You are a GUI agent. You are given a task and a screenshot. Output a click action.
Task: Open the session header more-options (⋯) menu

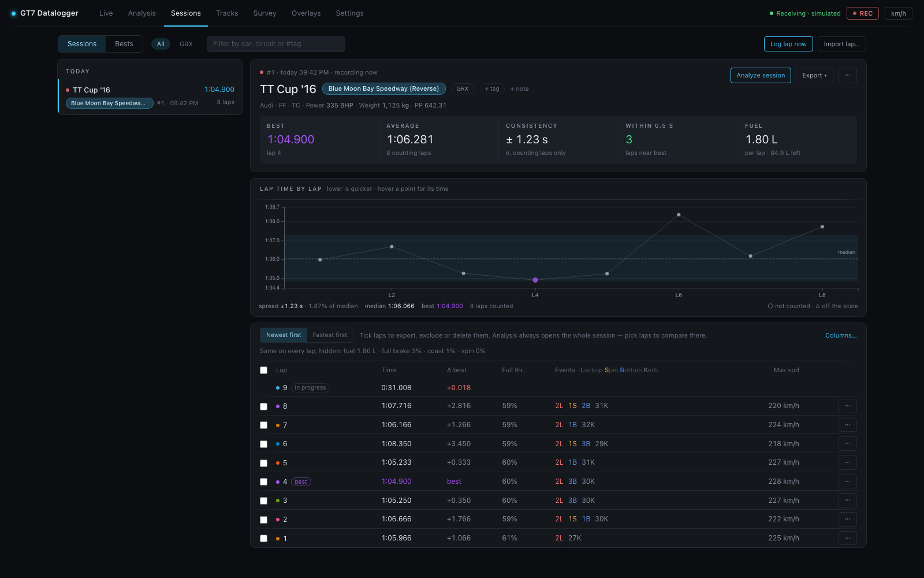(x=847, y=76)
